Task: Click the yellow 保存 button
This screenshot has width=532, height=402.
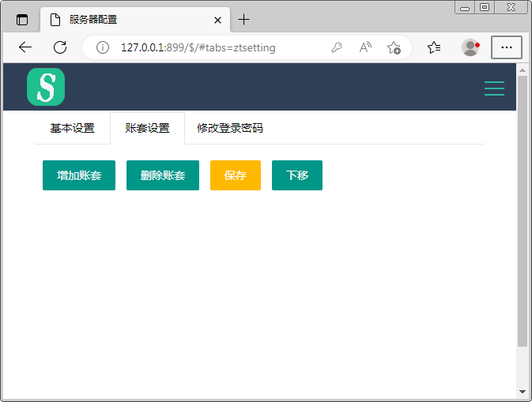Action: coord(236,175)
